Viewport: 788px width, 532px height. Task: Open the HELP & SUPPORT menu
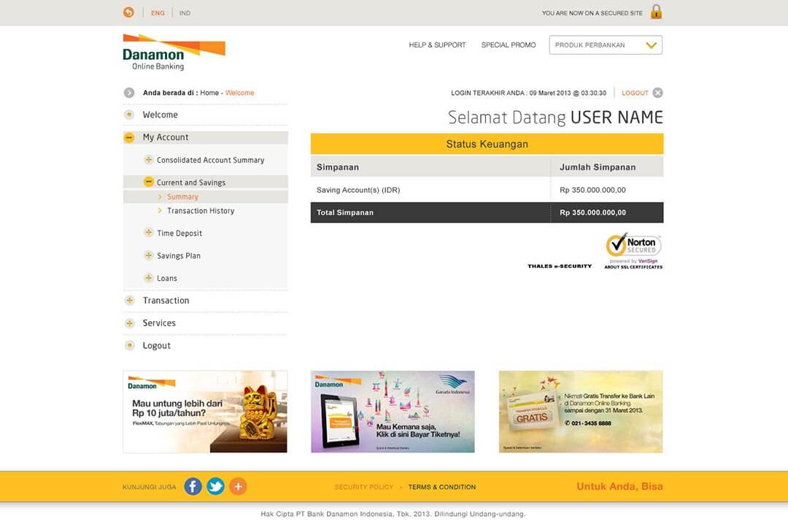(x=437, y=45)
